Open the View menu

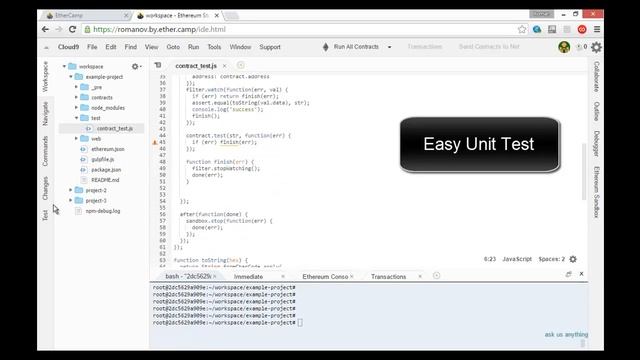(x=151, y=47)
